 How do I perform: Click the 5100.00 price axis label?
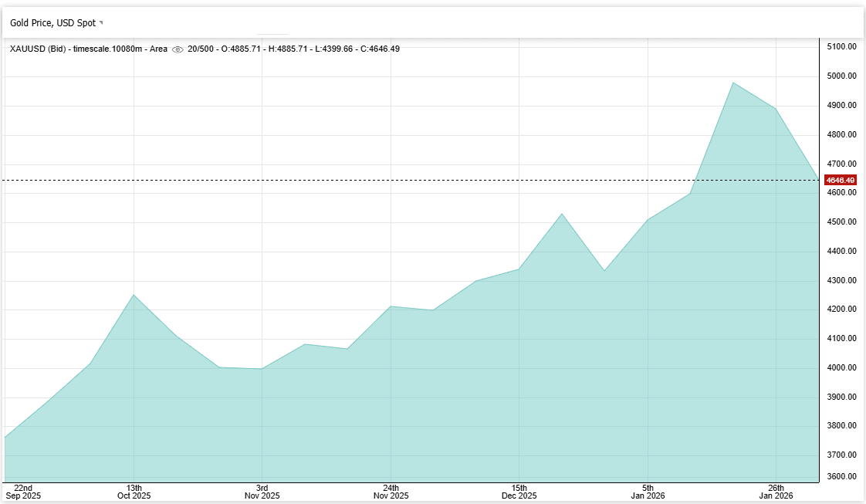point(842,46)
